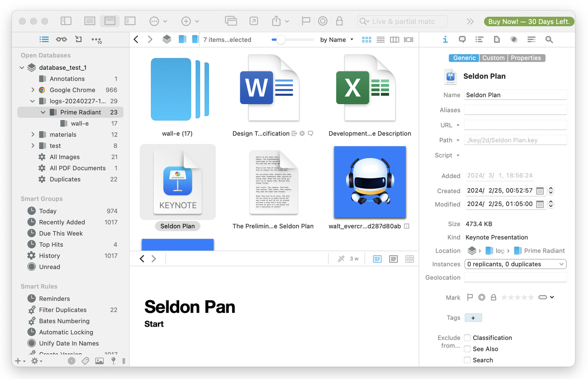
Task: Open the Properties tab
Action: click(526, 58)
